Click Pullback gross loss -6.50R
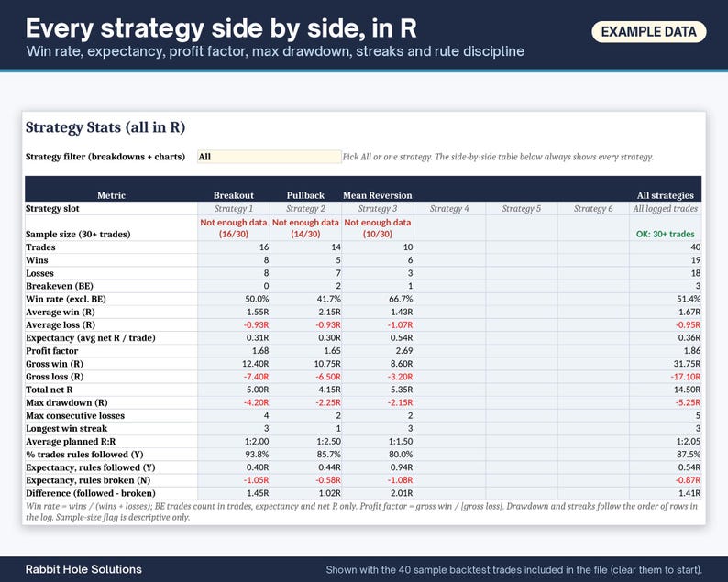728x582 pixels. point(328,377)
